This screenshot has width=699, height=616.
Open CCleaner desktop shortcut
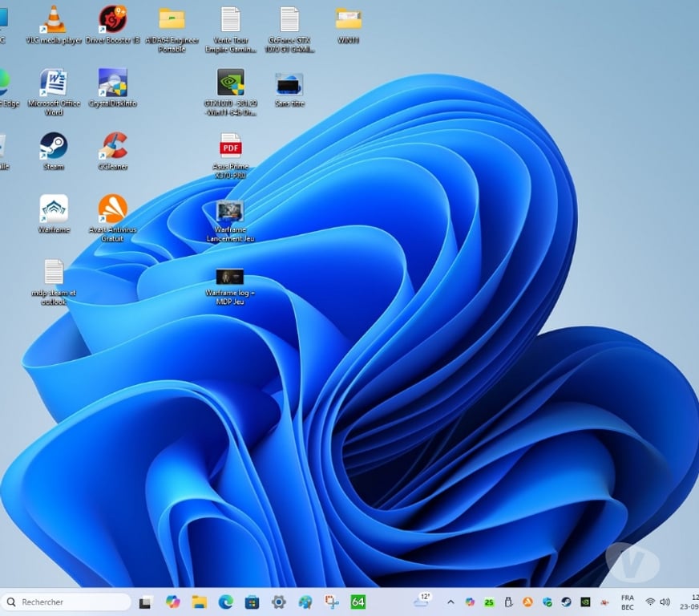coord(113,146)
